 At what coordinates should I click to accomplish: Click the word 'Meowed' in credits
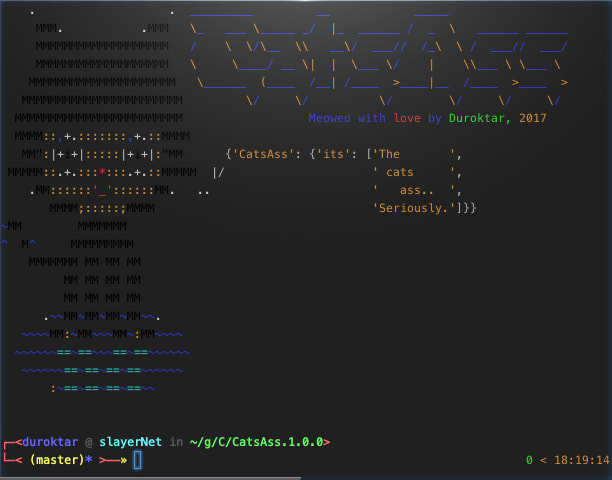[x=329, y=118]
